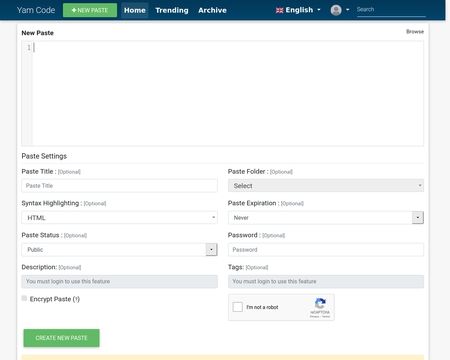This screenshot has height=360, width=450.
Task: Click the Create New Paste button
Action: click(61, 338)
